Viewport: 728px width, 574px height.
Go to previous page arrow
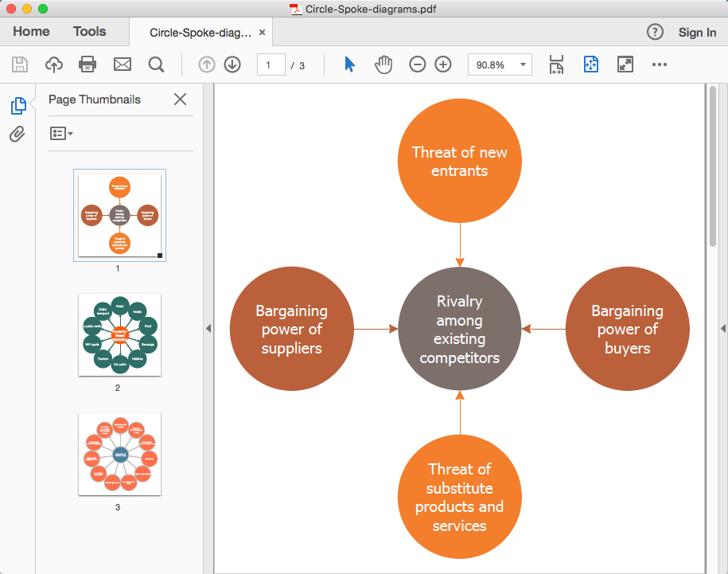pos(207,64)
